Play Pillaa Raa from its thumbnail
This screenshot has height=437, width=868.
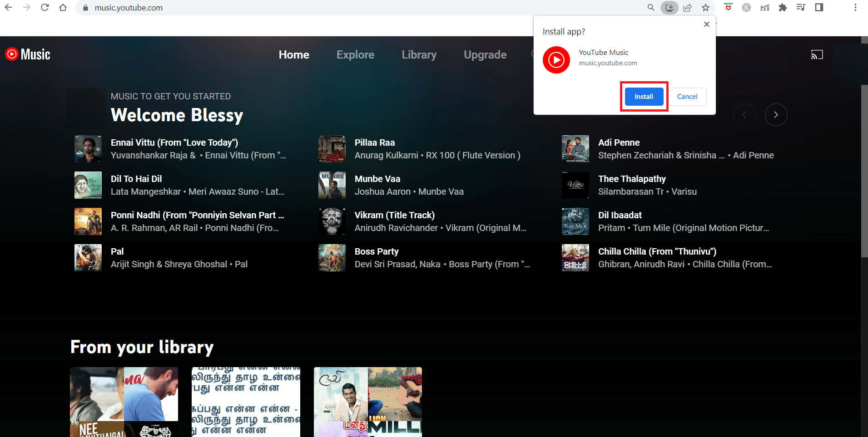coord(332,149)
